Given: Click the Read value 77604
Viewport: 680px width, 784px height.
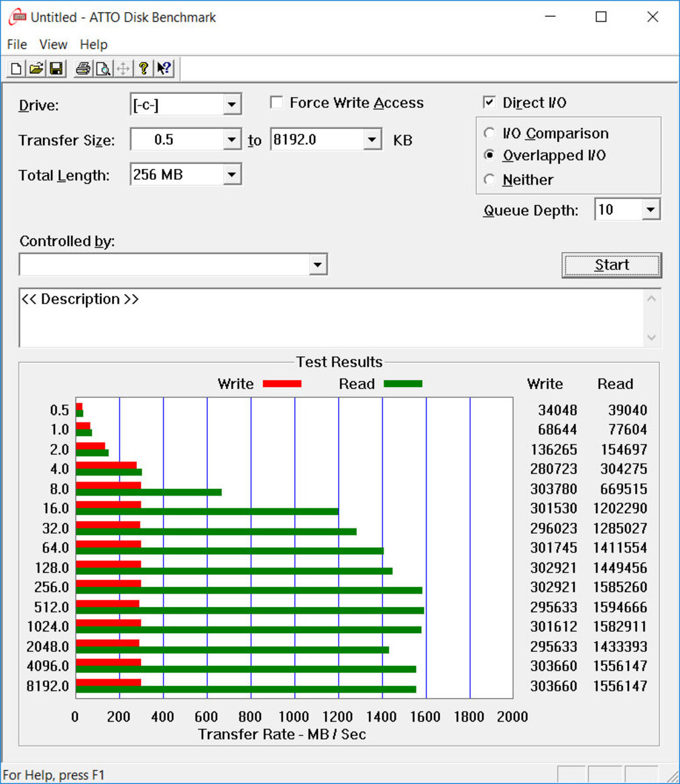Looking at the screenshot, I should point(628,429).
